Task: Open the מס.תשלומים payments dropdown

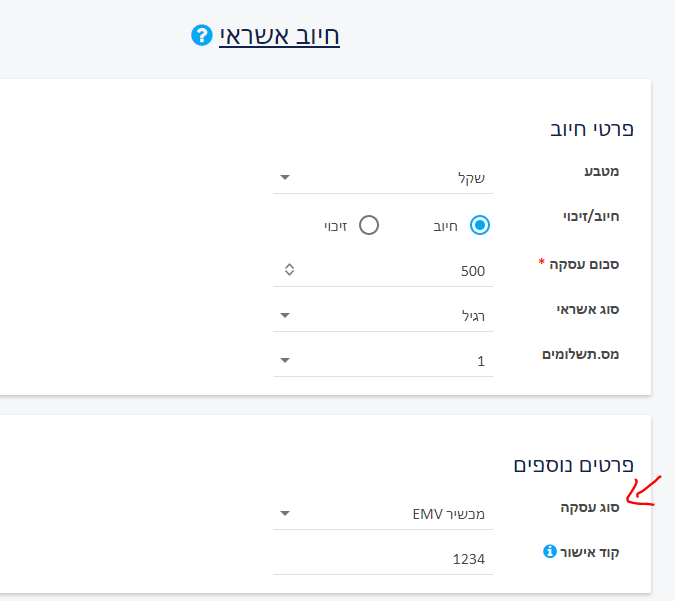Action: point(383,361)
